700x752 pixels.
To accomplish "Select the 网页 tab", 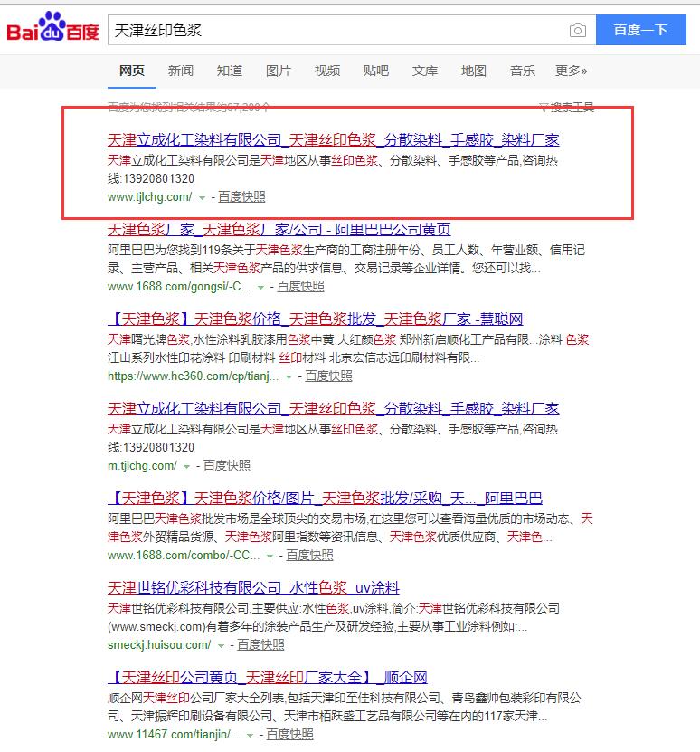I will pos(132,71).
